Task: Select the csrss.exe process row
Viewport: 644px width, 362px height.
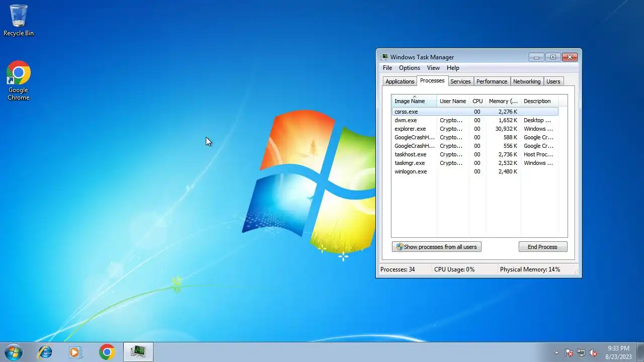Action: [x=475, y=112]
